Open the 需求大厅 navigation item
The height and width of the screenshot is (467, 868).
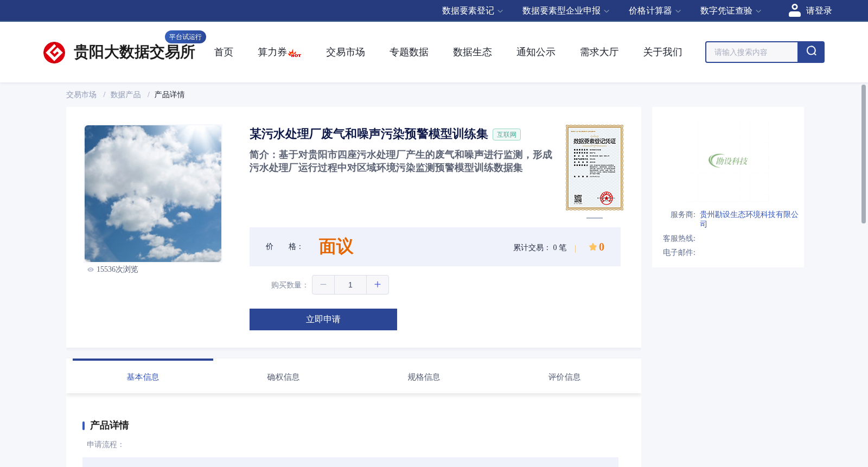pos(599,52)
